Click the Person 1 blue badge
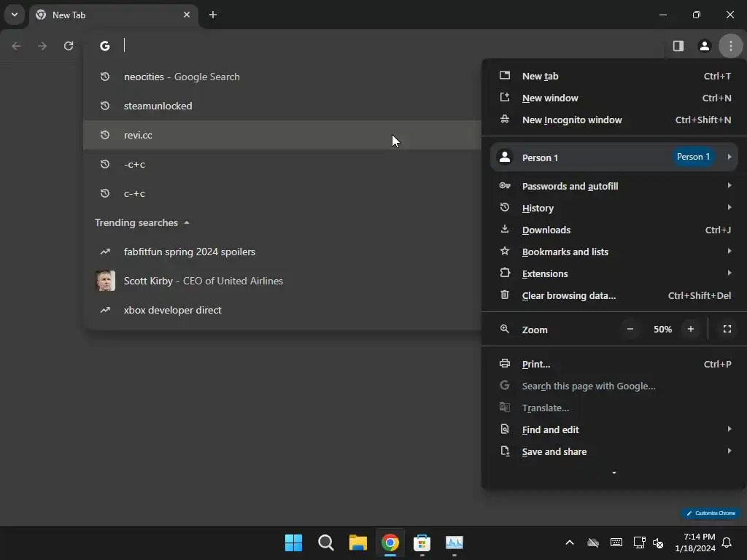The width and height of the screenshot is (747, 560). point(693,157)
